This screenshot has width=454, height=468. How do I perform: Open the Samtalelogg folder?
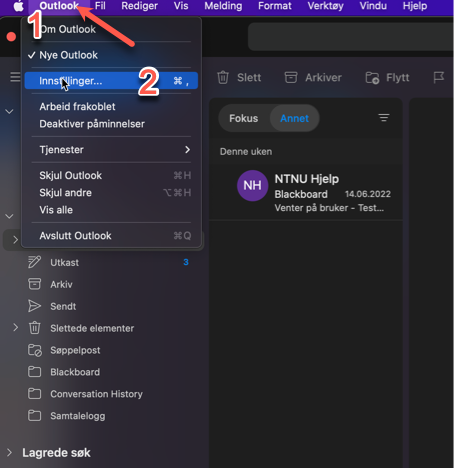pyautogui.click(x=77, y=416)
